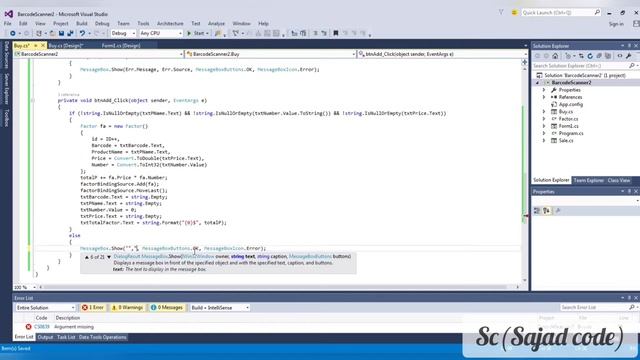
Task: Open the btnAdd_Click member dropdown
Action: [442, 54]
